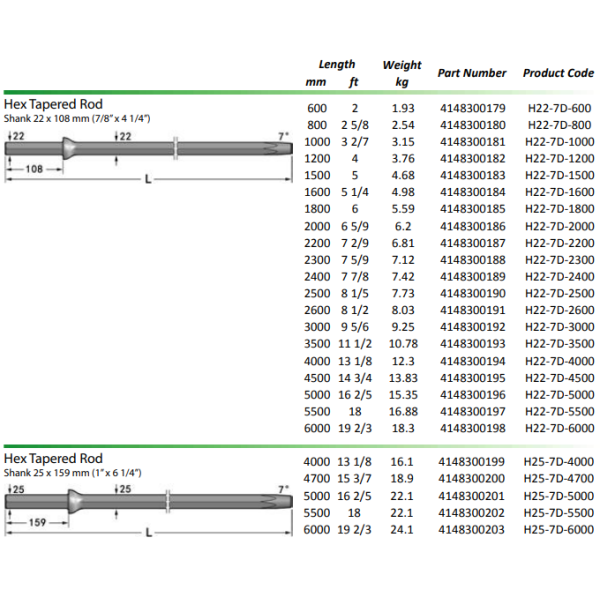This screenshot has width=600, height=600.
Task: Click the kg unit subheader
Action: coord(402,82)
